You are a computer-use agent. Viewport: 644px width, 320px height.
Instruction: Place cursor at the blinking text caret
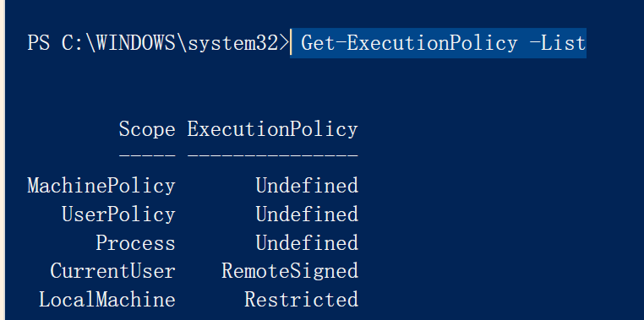click(x=291, y=43)
